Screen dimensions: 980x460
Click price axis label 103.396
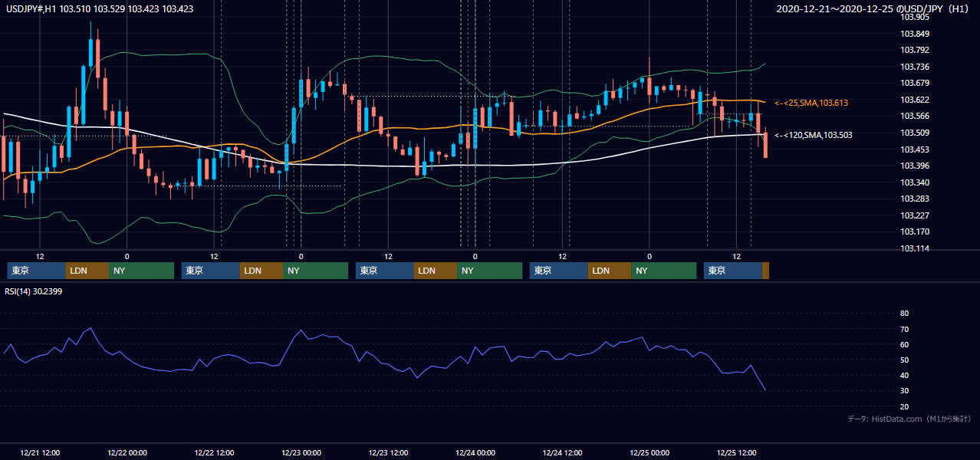click(x=915, y=166)
